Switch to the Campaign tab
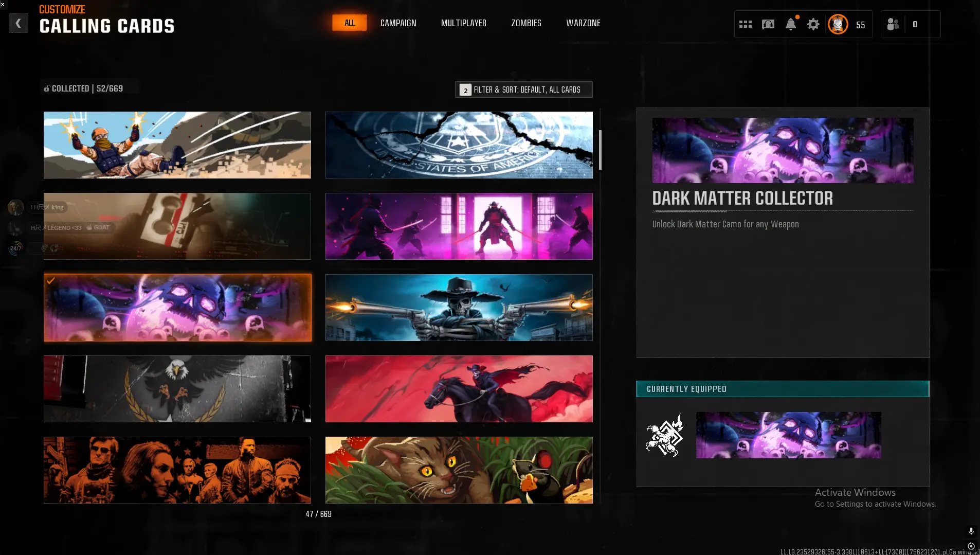 click(398, 23)
